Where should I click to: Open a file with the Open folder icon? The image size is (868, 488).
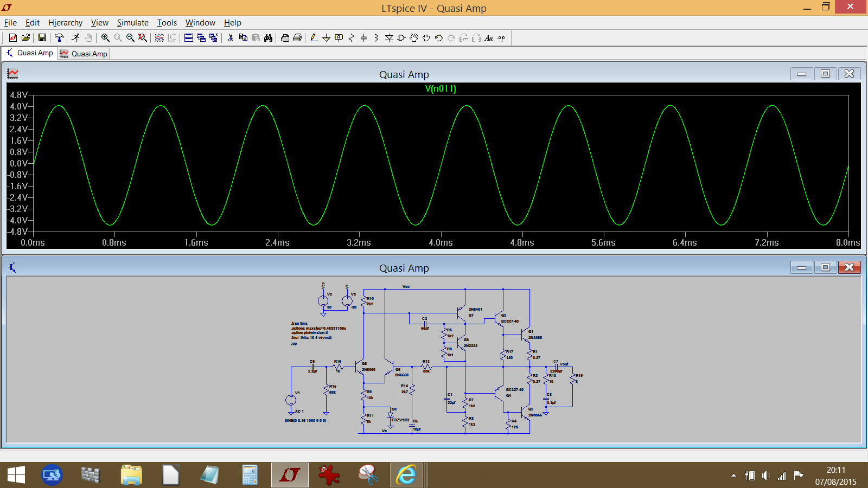tap(25, 37)
